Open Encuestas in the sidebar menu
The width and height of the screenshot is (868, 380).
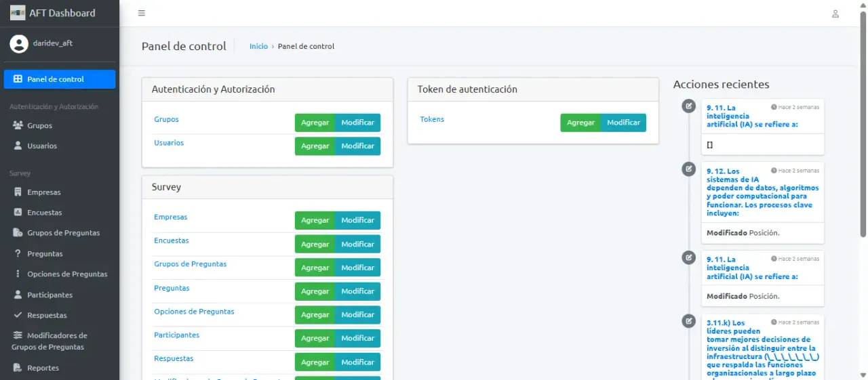click(x=44, y=213)
